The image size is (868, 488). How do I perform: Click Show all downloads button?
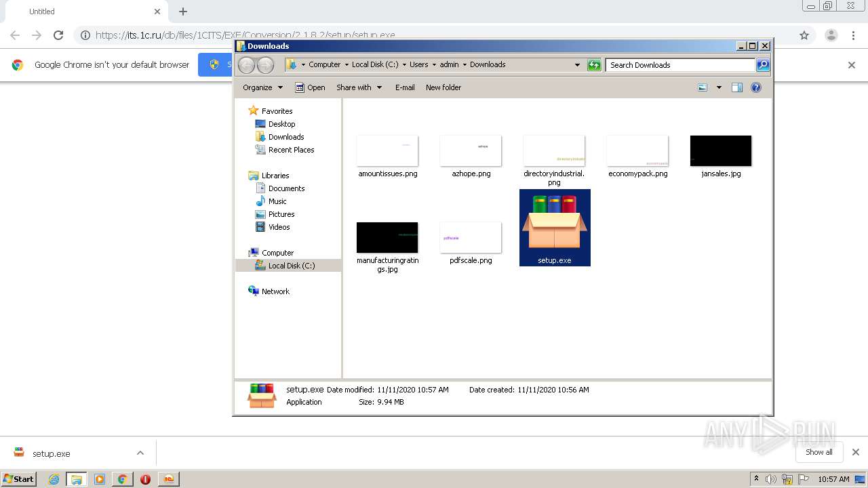coord(819,452)
